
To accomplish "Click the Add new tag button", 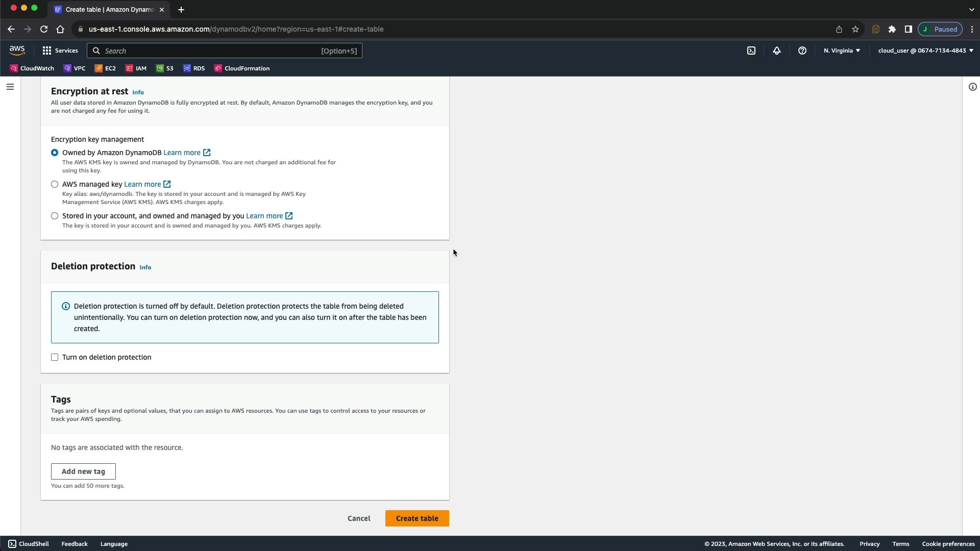I will (83, 471).
